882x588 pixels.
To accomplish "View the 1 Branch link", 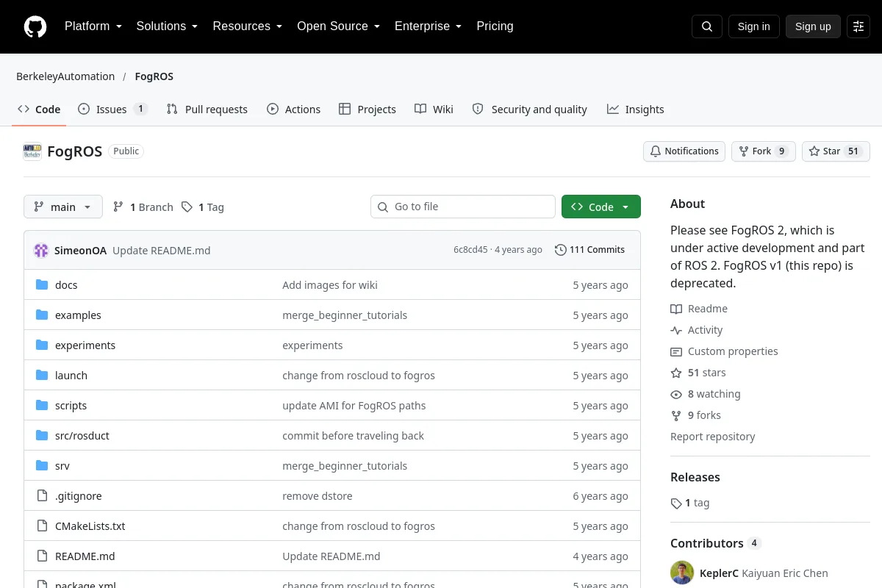I will [x=143, y=207].
